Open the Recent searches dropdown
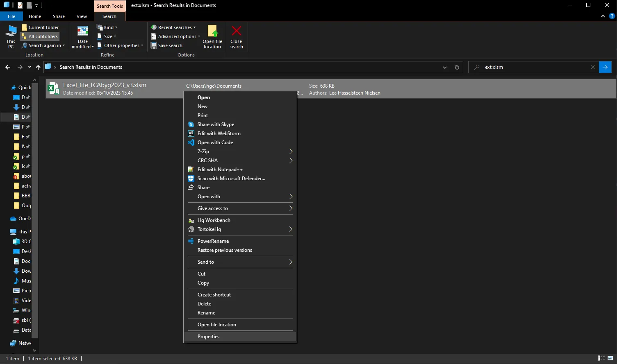 (173, 27)
